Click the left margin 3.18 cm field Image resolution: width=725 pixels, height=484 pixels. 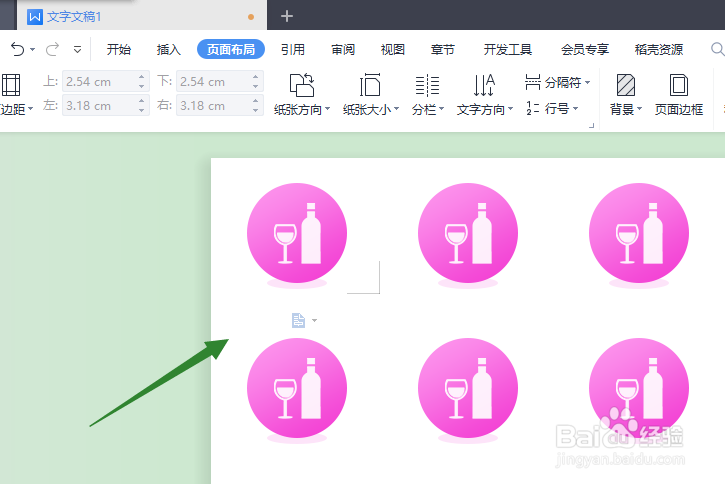(99, 105)
